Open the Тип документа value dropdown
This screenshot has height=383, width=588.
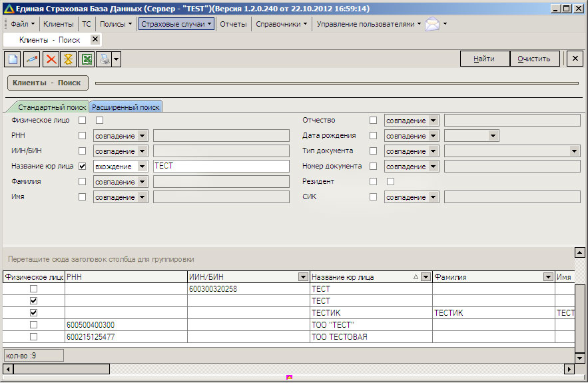(x=575, y=151)
